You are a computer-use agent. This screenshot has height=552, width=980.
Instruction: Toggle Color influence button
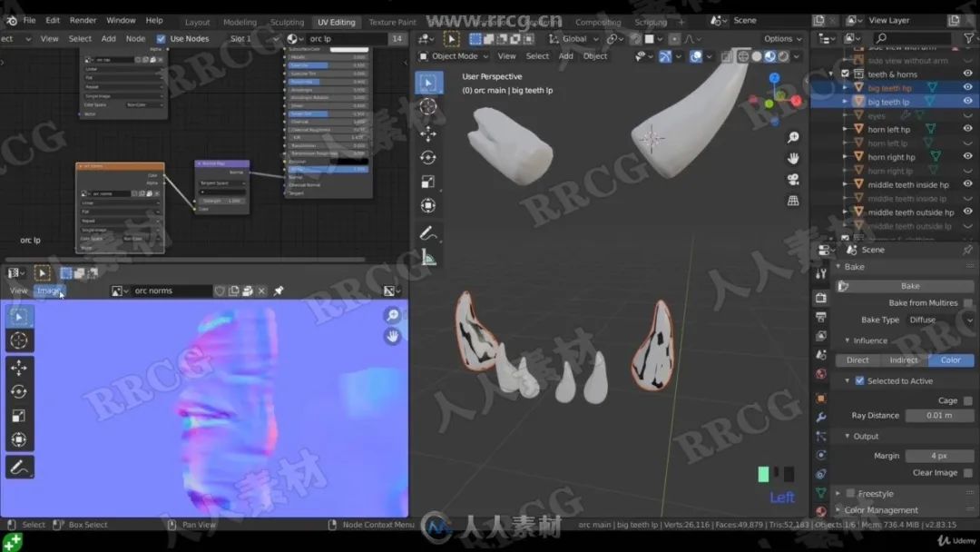[951, 360]
